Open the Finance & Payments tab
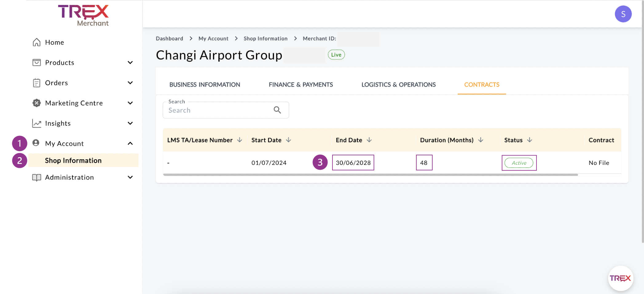 pyautogui.click(x=300, y=85)
